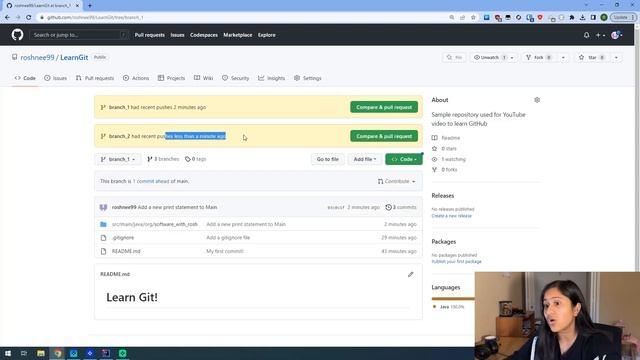Viewport: 640px width, 360px height.
Task: Switch to the repository Pull requests tab
Action: point(95,78)
